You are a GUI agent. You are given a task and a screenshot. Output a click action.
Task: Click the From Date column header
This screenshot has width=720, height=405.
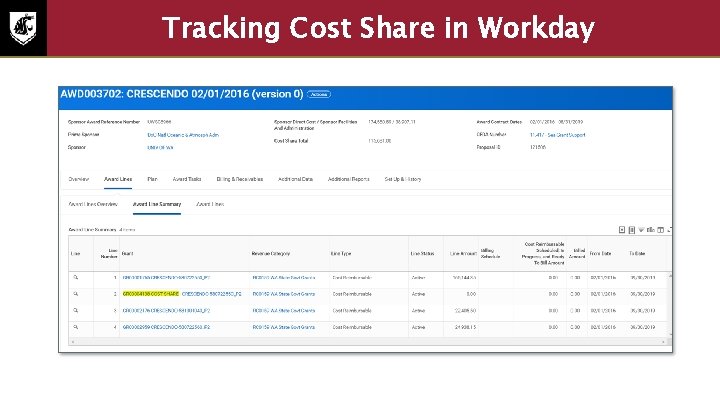pos(601,253)
